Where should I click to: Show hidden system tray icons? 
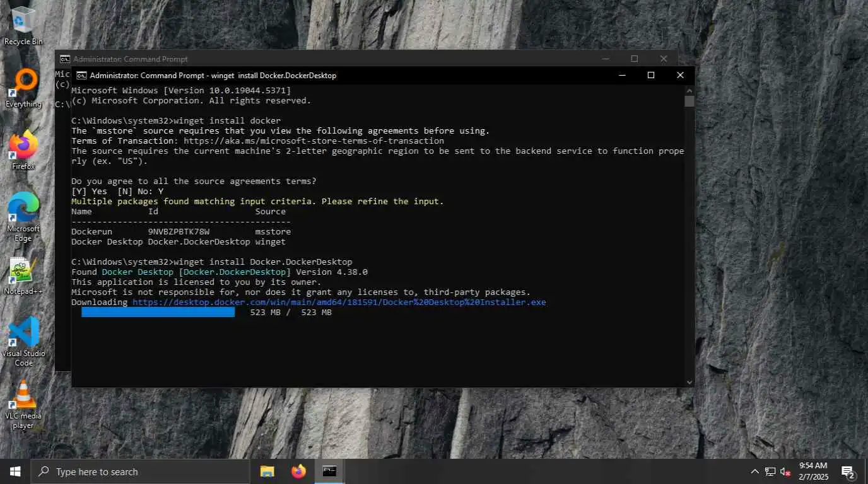pos(754,471)
